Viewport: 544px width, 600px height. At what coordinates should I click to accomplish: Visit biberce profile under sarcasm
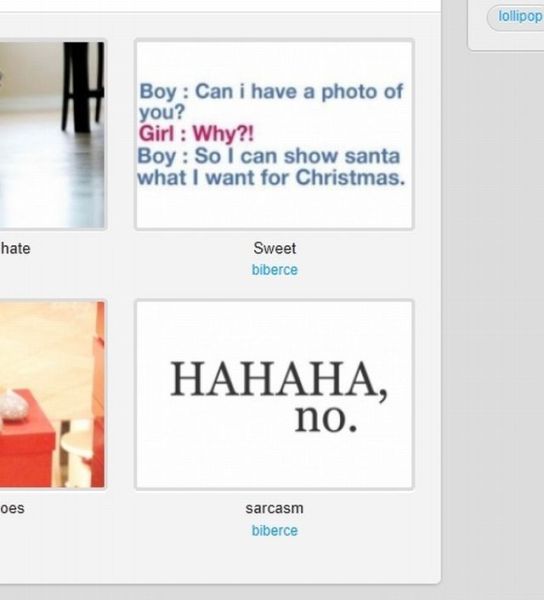(274, 530)
